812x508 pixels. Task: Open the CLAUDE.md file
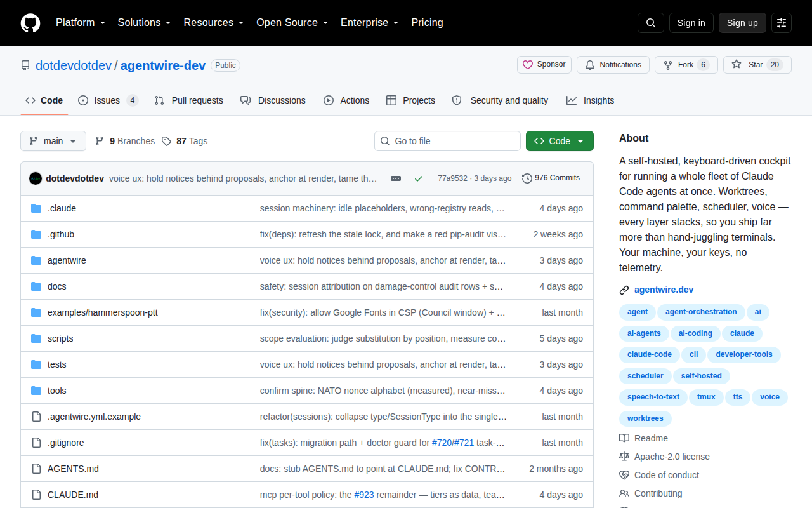point(73,495)
